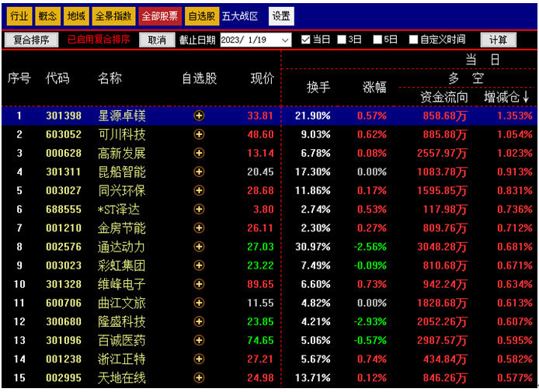Select stock name 百诚医药

[122, 340]
